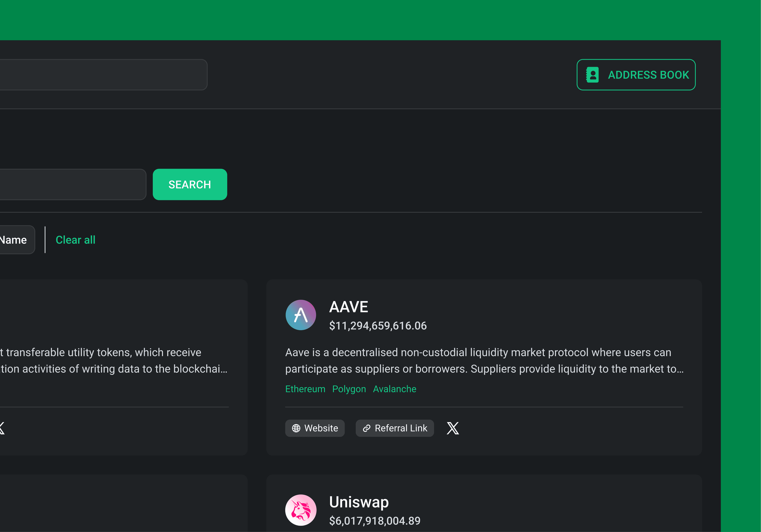The image size is (761, 532).
Task: Click the Uniswap value $6,017,918,004.89
Action: tap(375, 521)
